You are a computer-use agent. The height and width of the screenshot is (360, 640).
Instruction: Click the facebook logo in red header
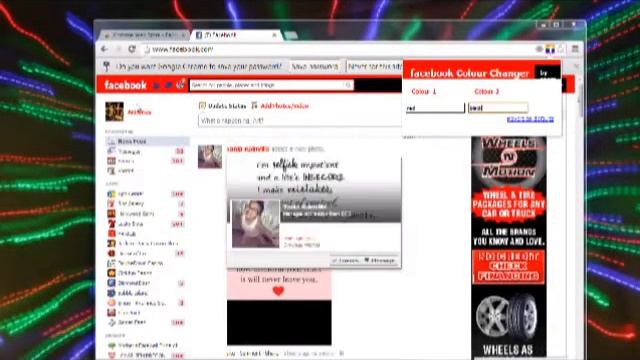click(x=125, y=85)
